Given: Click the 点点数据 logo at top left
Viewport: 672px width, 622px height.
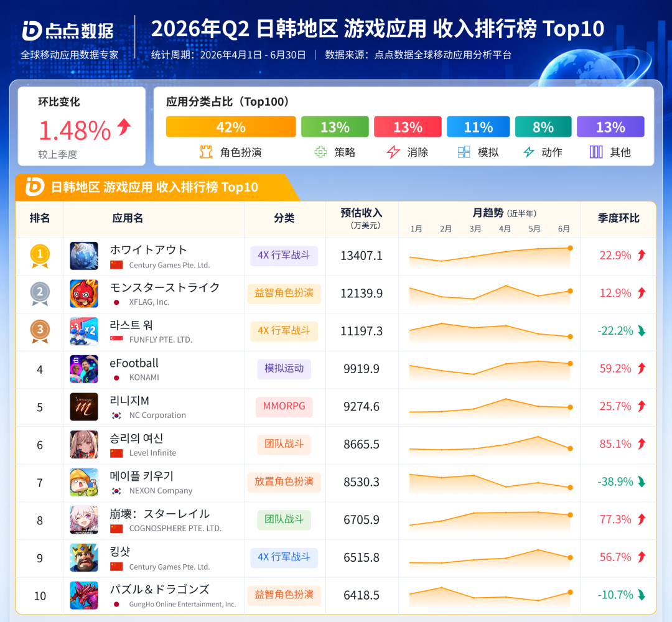Looking at the screenshot, I should pyautogui.click(x=68, y=31).
